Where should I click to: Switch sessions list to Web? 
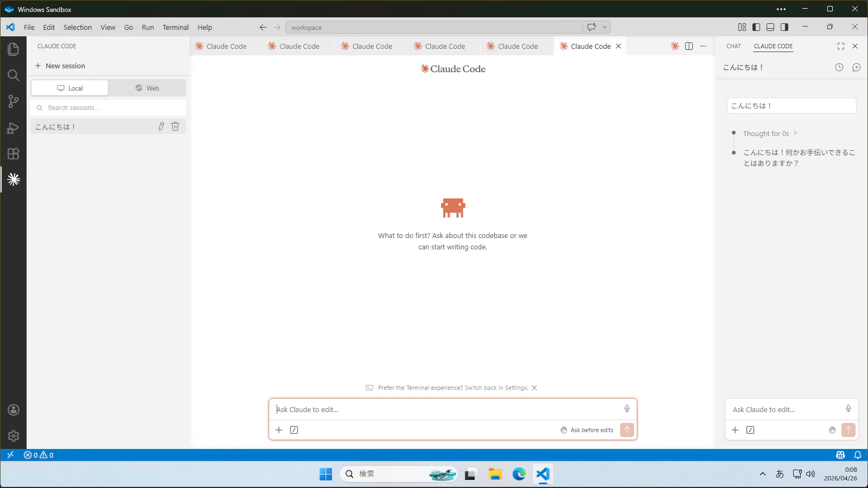[x=147, y=88]
